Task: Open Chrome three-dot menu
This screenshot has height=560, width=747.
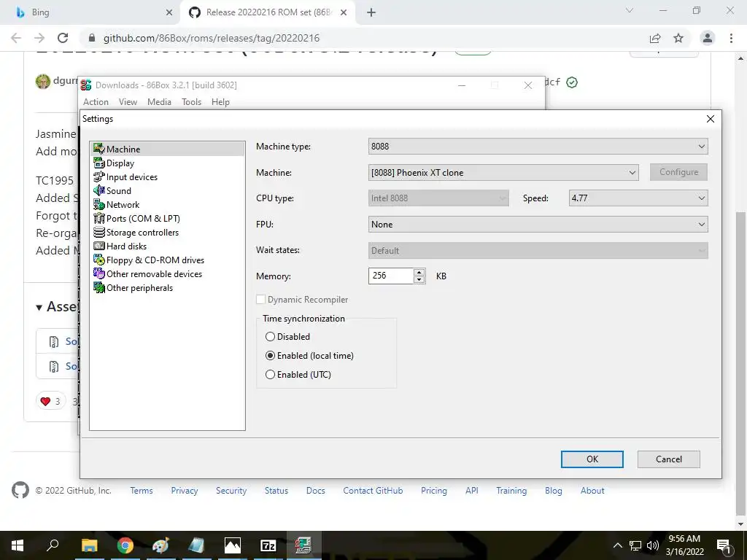Action: (x=731, y=38)
